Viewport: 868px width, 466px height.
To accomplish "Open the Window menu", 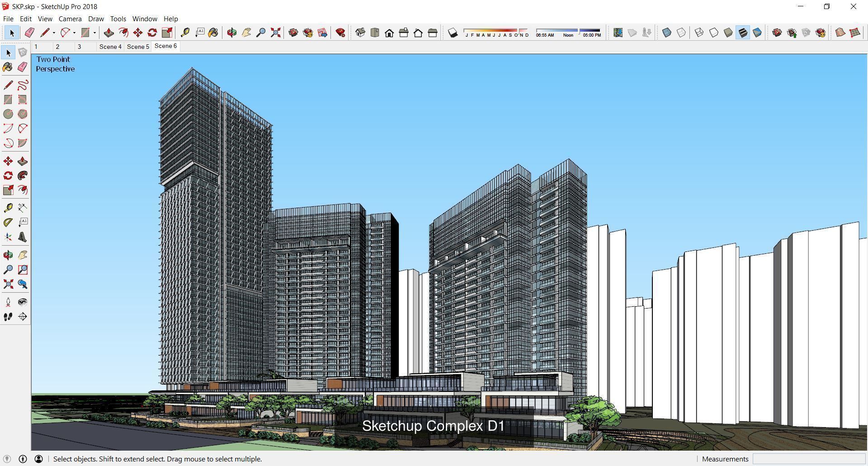I will point(145,19).
